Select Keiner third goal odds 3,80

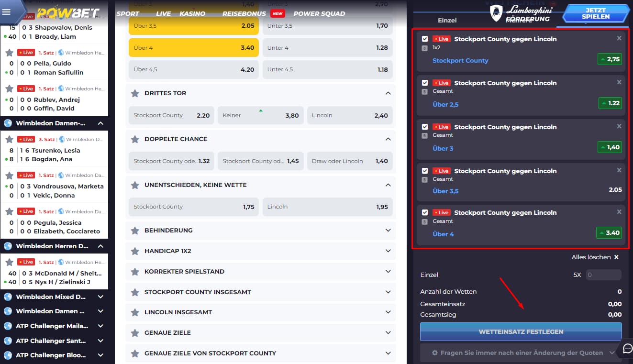click(x=261, y=115)
